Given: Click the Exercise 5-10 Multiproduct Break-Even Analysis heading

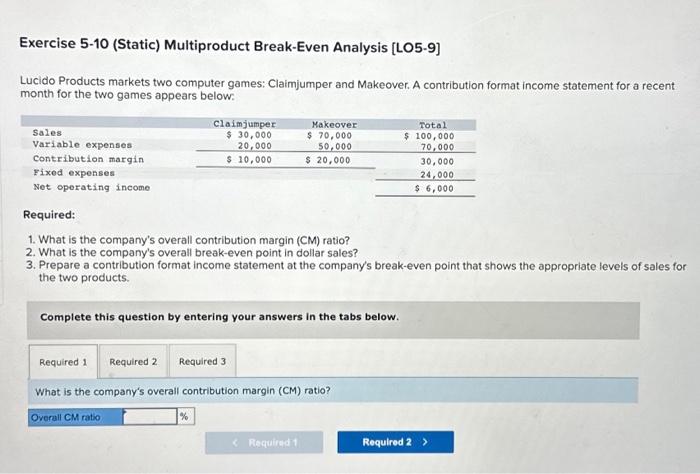Looking at the screenshot, I should (x=230, y=46).
